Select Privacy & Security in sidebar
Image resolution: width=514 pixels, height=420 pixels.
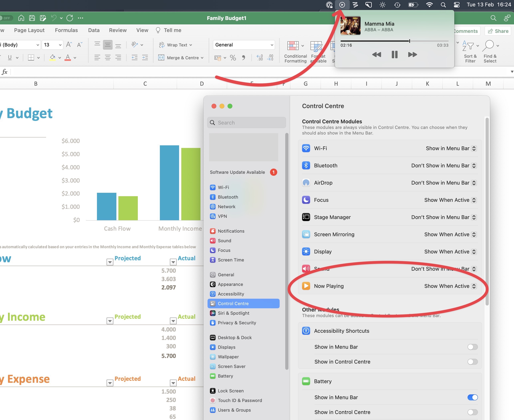point(237,323)
